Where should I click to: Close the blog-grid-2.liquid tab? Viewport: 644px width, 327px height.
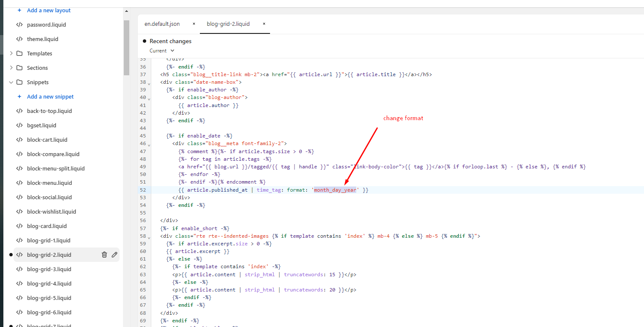tap(264, 24)
